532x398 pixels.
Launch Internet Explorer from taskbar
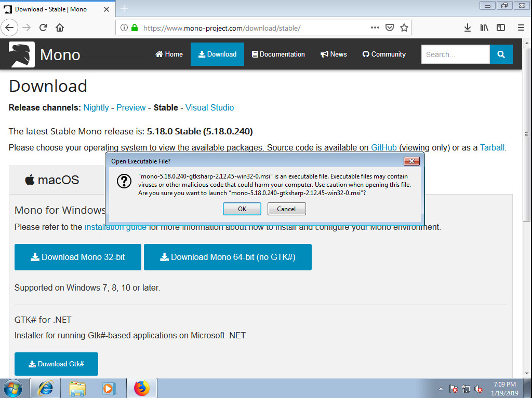click(x=46, y=389)
